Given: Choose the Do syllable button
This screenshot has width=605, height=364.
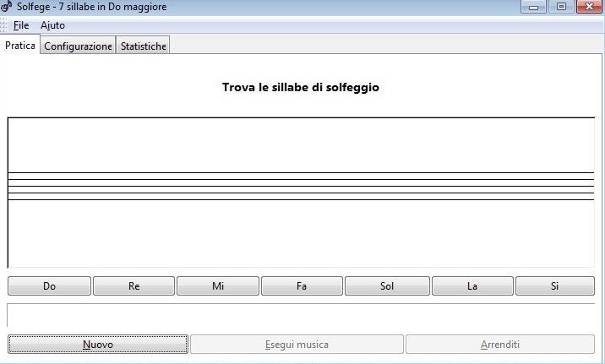Looking at the screenshot, I should [x=49, y=286].
